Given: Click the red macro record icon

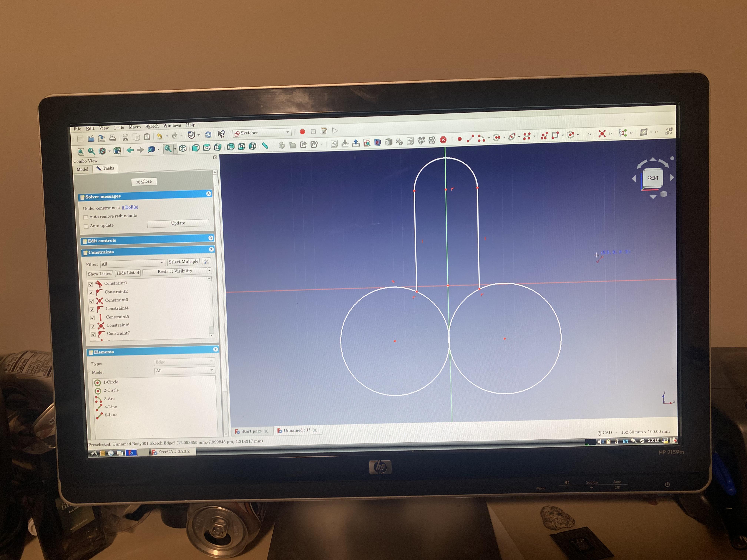Looking at the screenshot, I should [303, 132].
